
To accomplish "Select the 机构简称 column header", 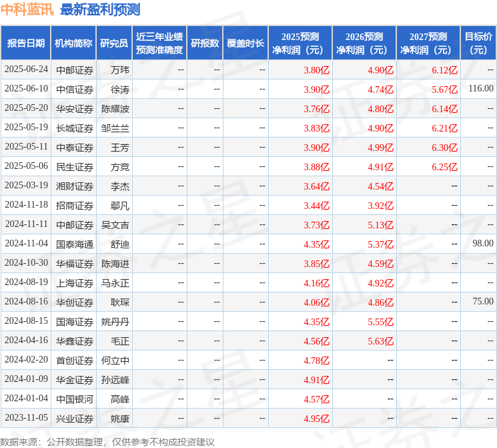I will point(73,43).
